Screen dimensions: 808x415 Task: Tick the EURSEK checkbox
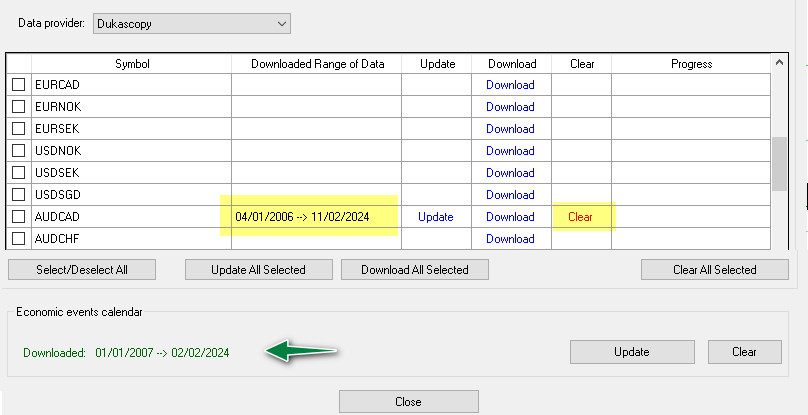click(x=19, y=129)
